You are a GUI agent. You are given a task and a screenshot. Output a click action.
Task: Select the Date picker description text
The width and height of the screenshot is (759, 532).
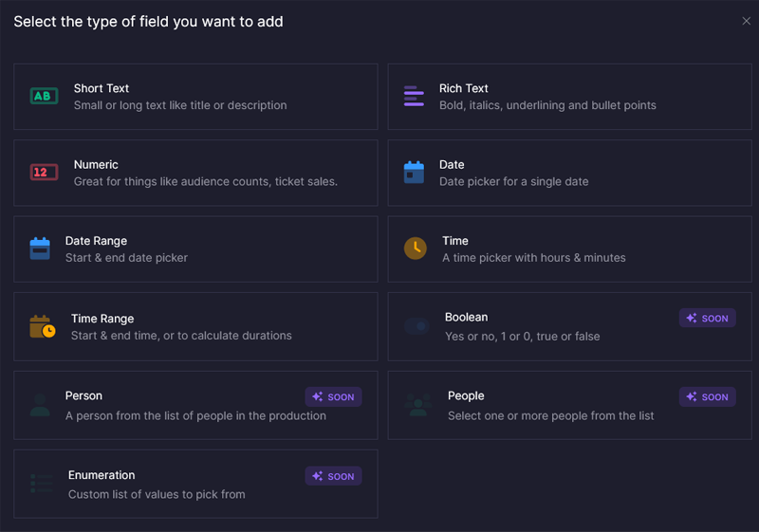click(513, 181)
